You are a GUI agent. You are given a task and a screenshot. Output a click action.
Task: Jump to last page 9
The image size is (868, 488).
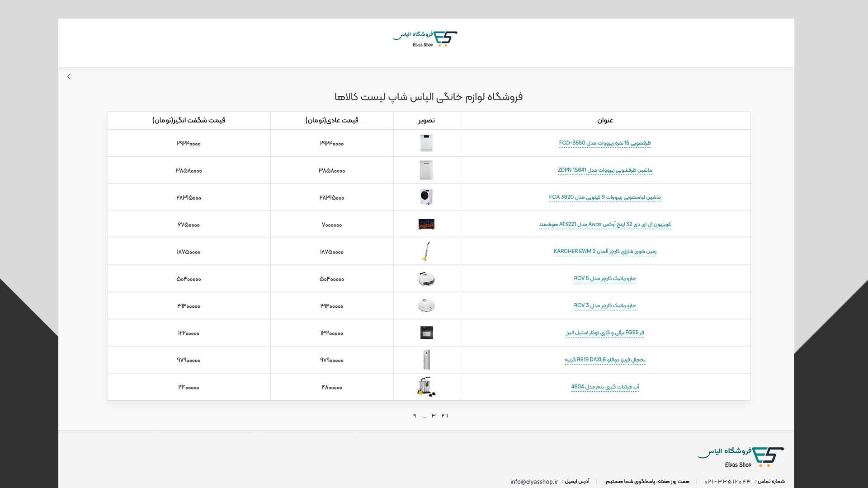pyautogui.click(x=414, y=416)
